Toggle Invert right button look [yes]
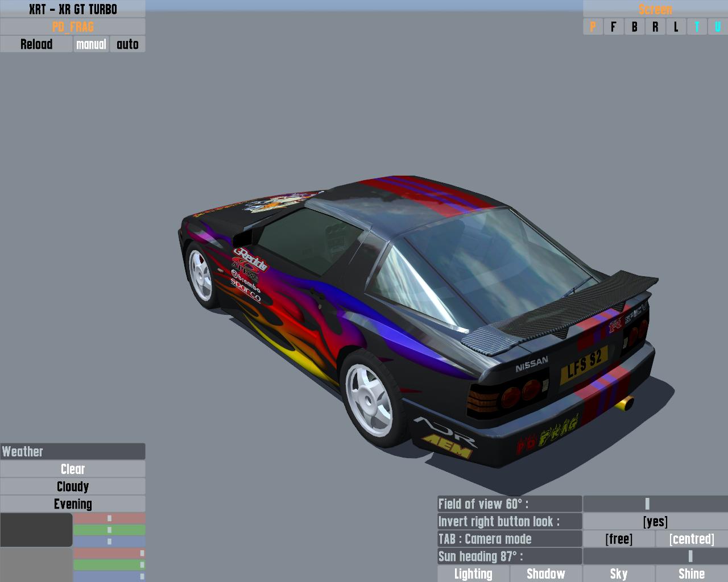The width and height of the screenshot is (728, 582). [655, 521]
